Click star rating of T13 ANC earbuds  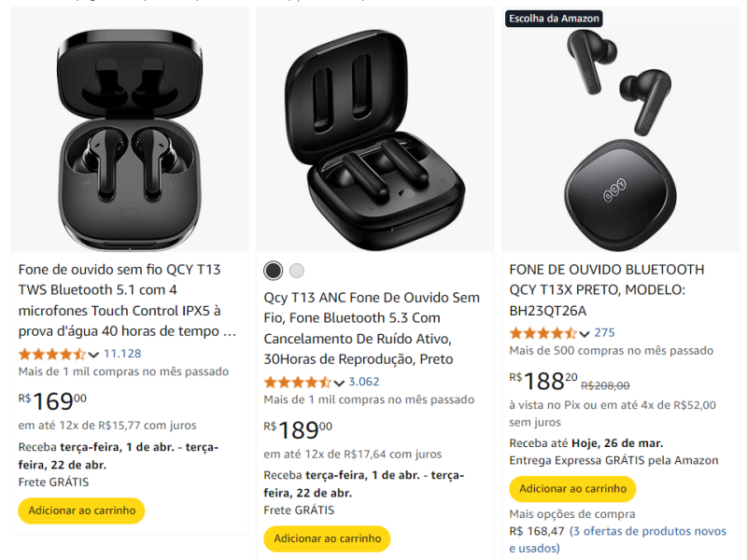click(297, 382)
